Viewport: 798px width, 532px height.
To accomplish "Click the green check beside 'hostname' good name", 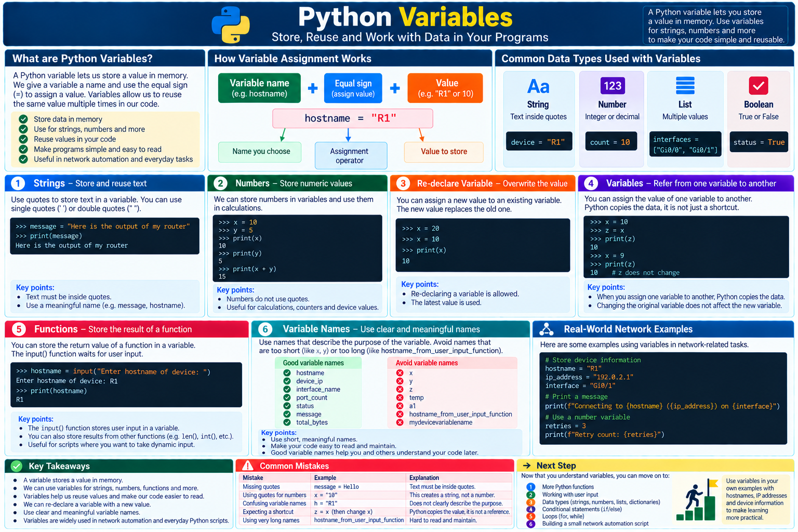I will (x=287, y=373).
